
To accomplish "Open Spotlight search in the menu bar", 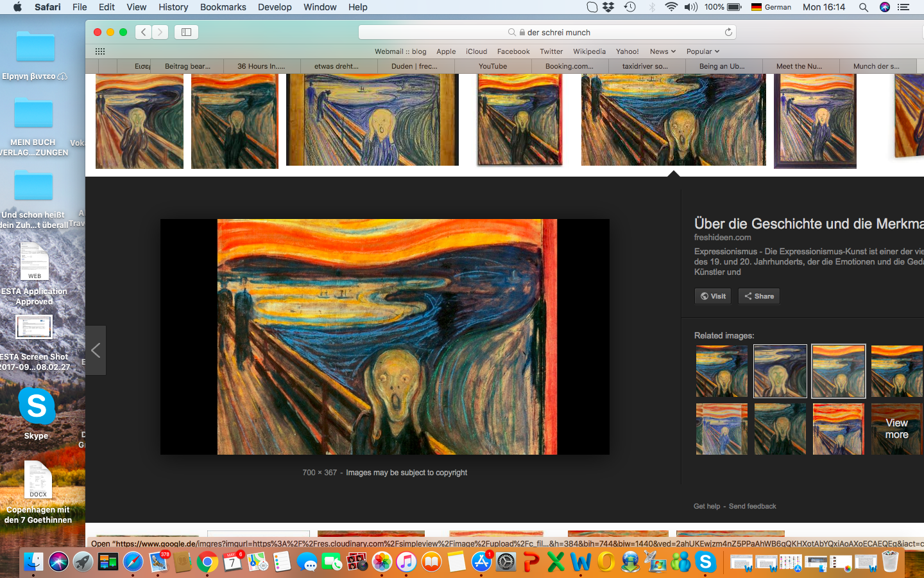I will (x=864, y=7).
